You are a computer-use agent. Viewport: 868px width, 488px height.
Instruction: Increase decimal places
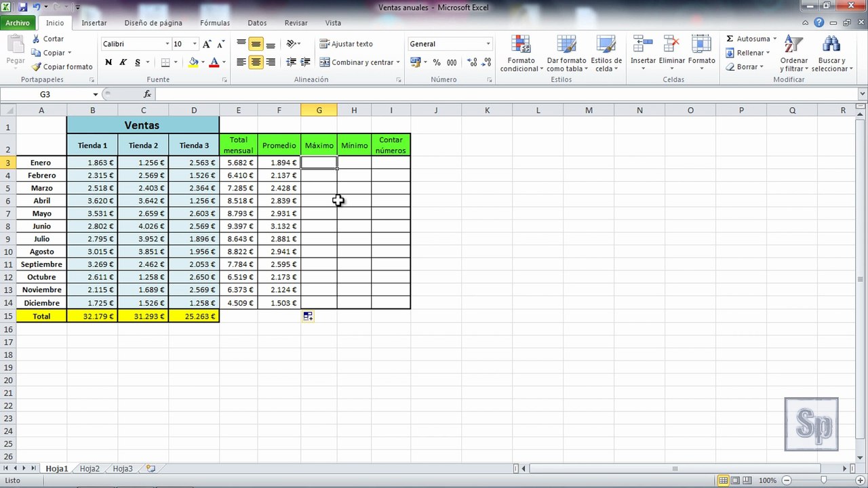[x=471, y=62]
